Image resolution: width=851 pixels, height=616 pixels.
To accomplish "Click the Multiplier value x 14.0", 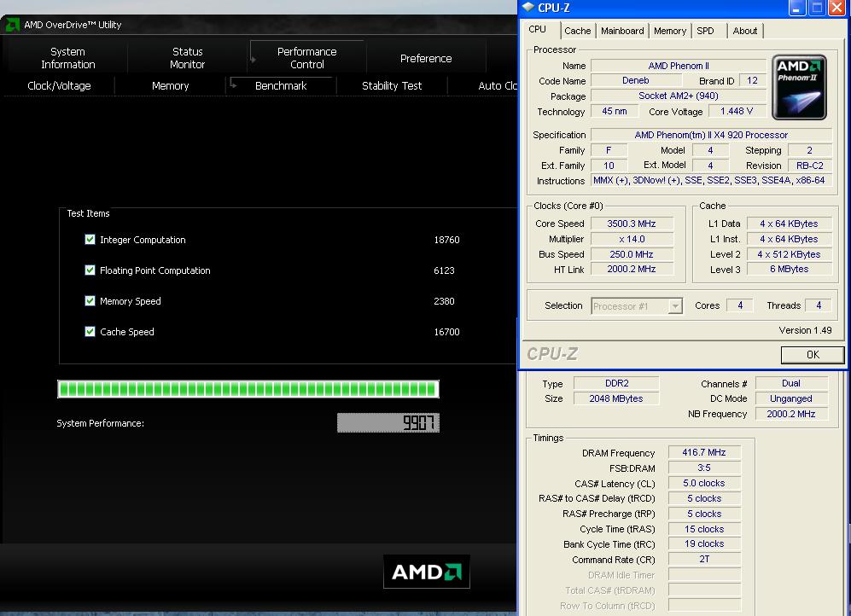I will point(632,239).
